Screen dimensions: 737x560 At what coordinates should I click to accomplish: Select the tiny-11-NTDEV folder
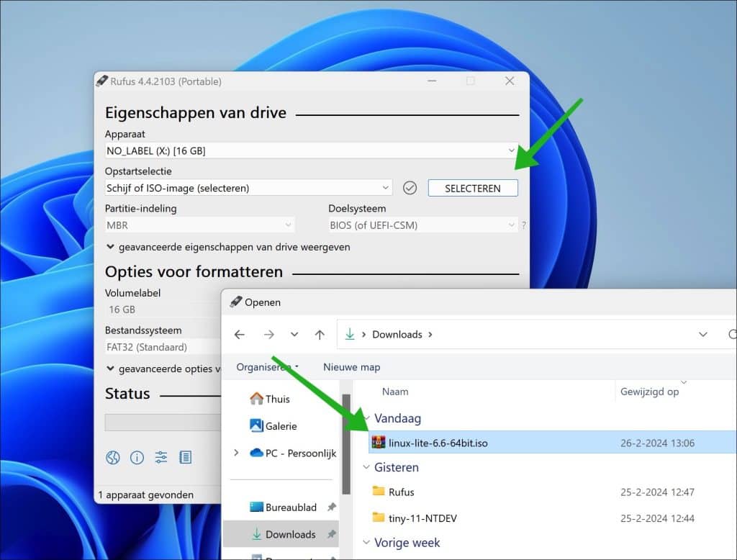553,518
